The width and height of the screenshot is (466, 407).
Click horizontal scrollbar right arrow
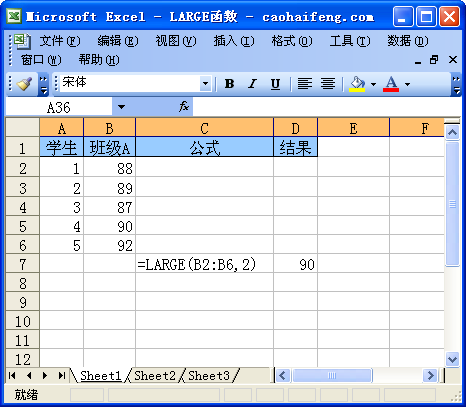point(430,376)
